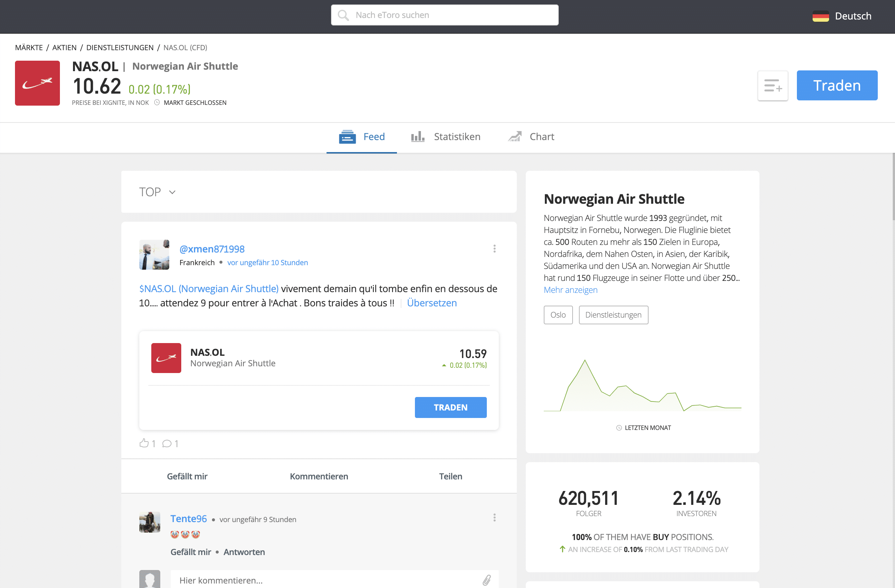The image size is (895, 588).
Task: Open the Deutsch language selector
Action: coord(842,16)
